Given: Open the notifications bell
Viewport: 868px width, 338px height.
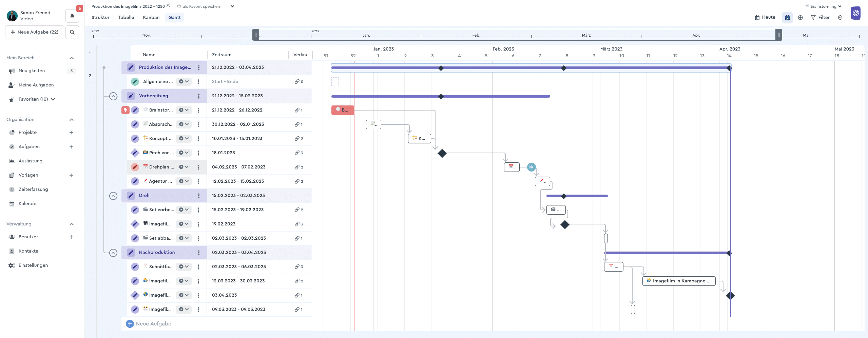Looking at the screenshot, I should 72,16.
